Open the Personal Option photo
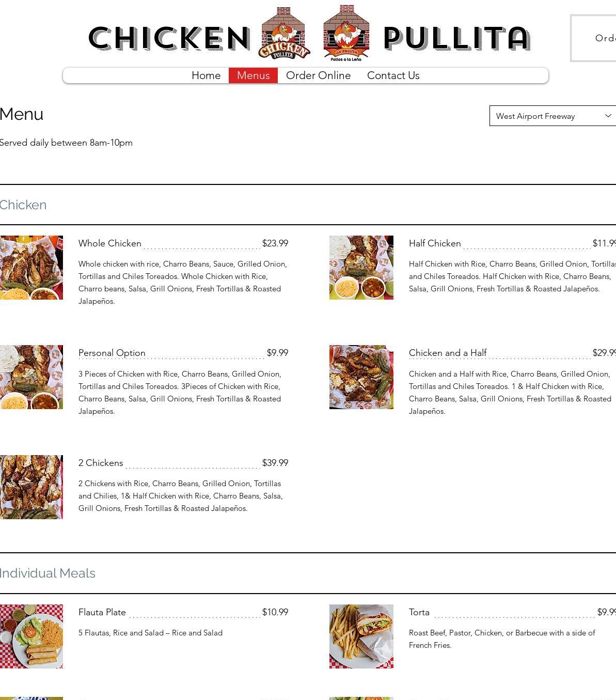 tap(31, 377)
